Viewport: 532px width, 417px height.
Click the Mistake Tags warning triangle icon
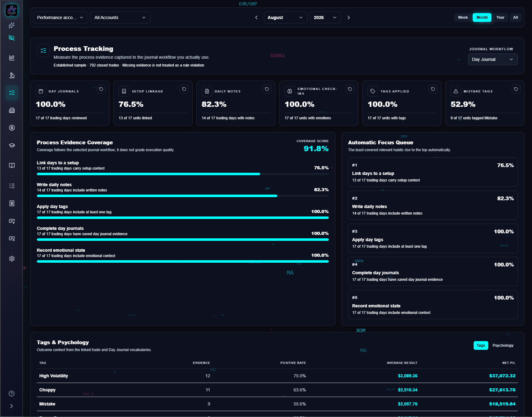pos(456,91)
